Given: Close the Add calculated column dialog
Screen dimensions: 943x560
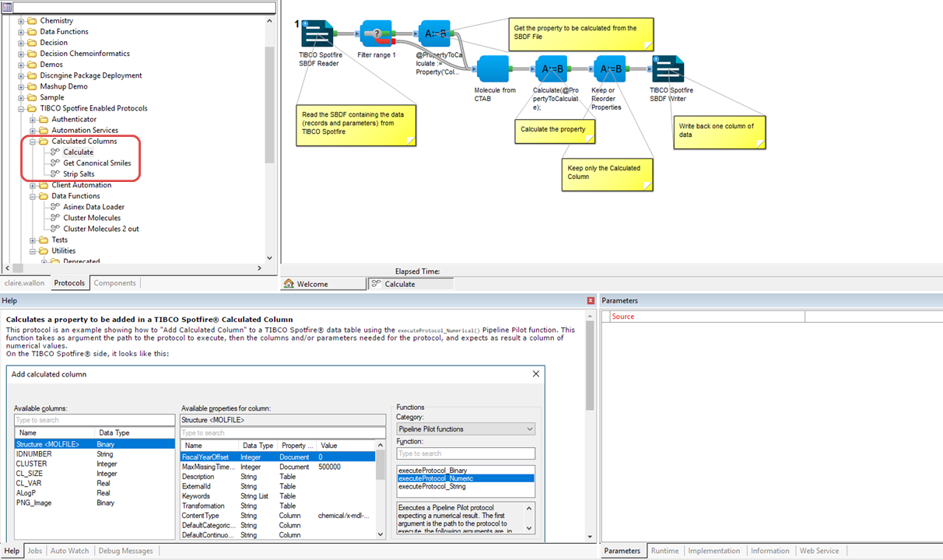Looking at the screenshot, I should click(535, 374).
